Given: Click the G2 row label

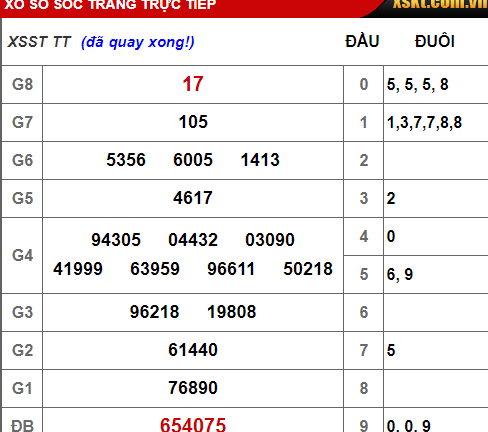Looking at the screenshot, I should coord(22,350).
